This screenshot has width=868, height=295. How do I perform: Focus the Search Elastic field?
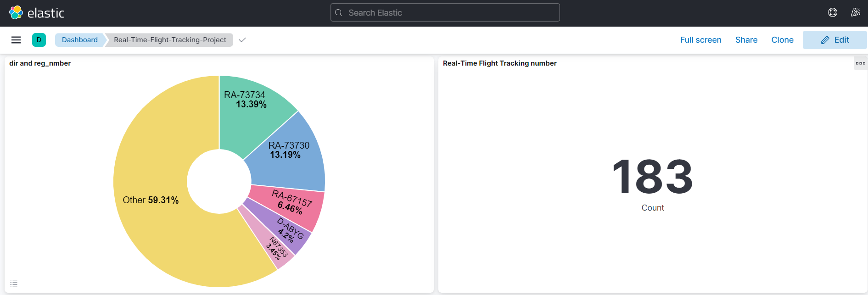click(x=445, y=12)
